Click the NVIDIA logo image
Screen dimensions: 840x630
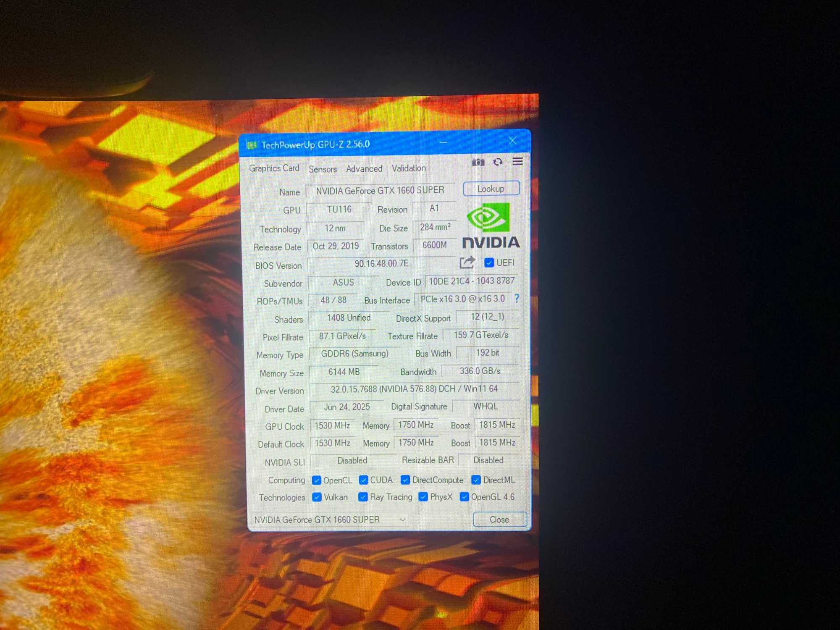[x=491, y=226]
